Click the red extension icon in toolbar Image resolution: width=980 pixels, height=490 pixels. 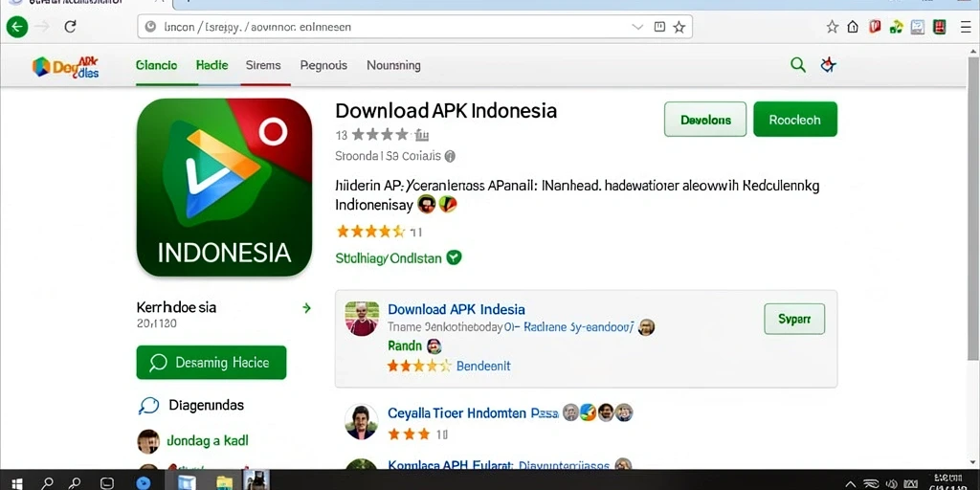pos(875,27)
